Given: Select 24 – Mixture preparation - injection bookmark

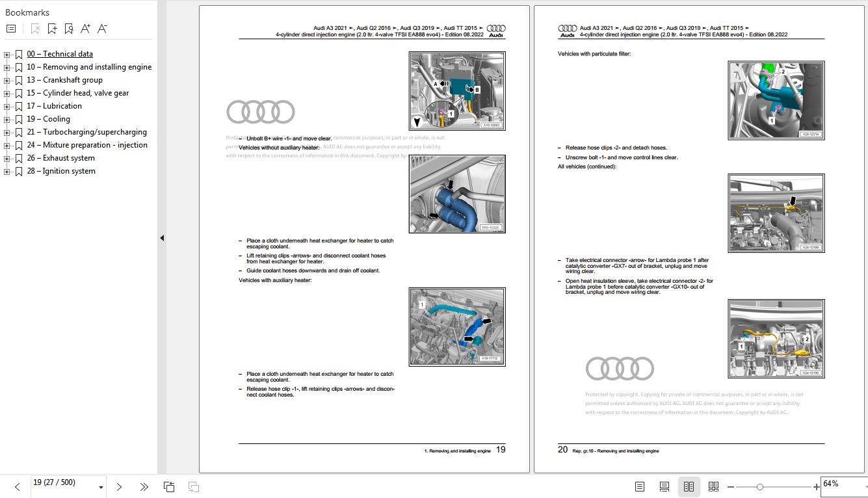Looking at the screenshot, I should [x=87, y=145].
